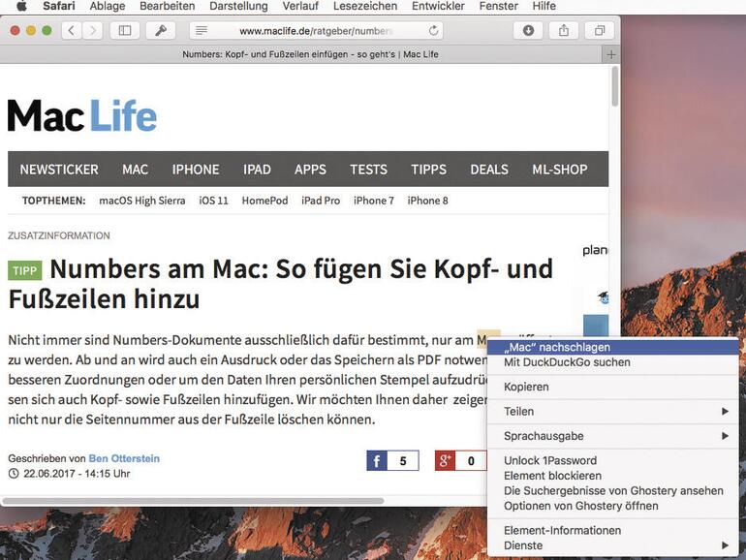Open the TESTS nav section

point(369,170)
